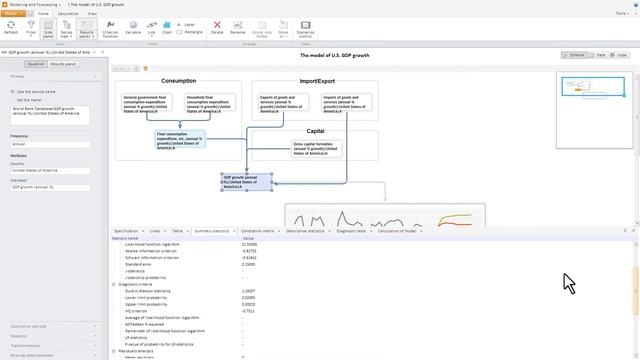The image size is (640, 360).
Task: Switch workspace to Schema view
Action: (x=574, y=55)
